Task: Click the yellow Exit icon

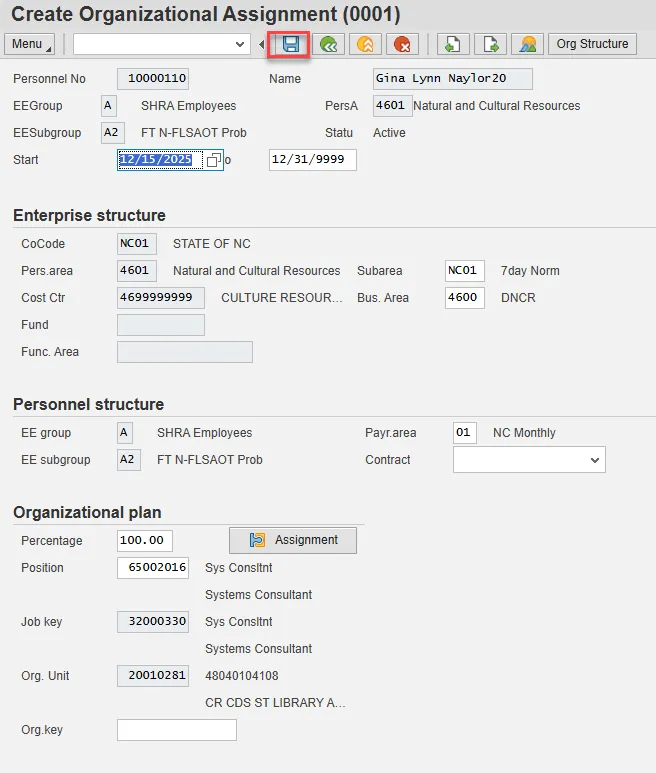Action: pyautogui.click(x=365, y=44)
